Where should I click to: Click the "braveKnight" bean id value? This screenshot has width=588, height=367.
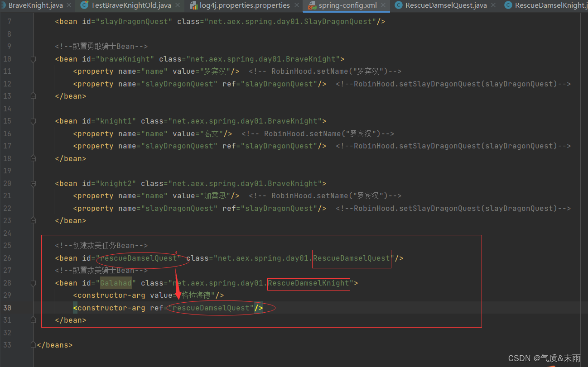pyautogui.click(x=125, y=59)
